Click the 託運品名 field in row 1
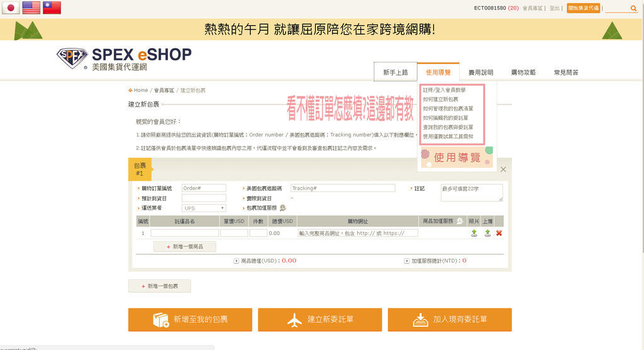The height and width of the screenshot is (350, 644). tap(184, 233)
